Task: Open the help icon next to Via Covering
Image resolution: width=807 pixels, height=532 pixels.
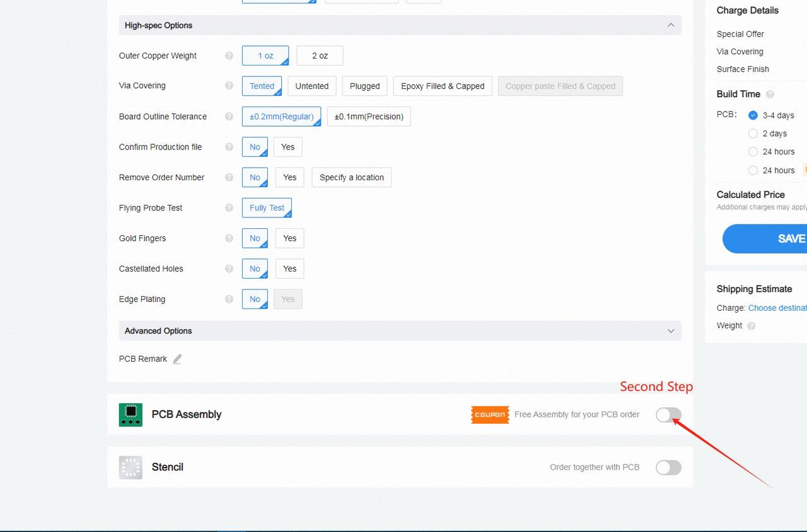Action: pyautogui.click(x=229, y=86)
